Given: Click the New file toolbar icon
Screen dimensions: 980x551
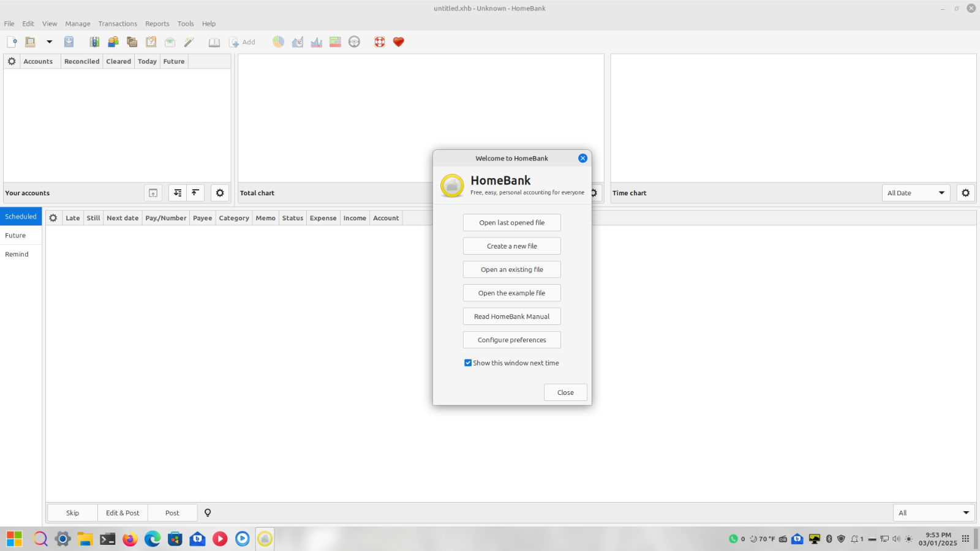Looking at the screenshot, I should click(x=12, y=42).
